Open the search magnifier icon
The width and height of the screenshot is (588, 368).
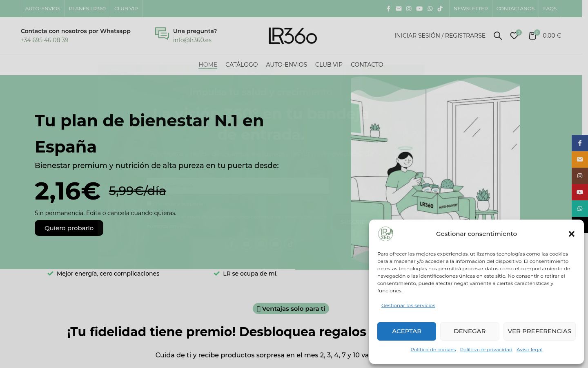[497, 36]
